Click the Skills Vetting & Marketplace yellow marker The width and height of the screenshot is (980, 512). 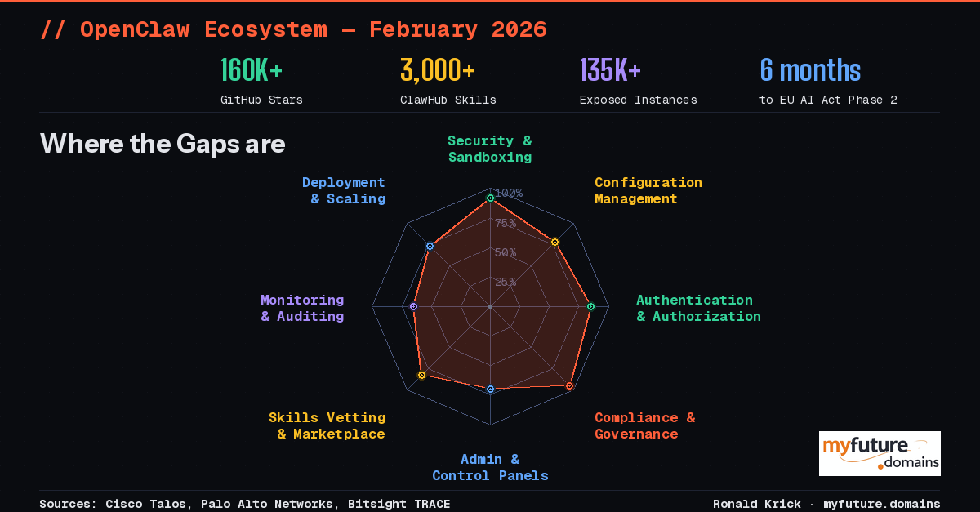tap(422, 374)
